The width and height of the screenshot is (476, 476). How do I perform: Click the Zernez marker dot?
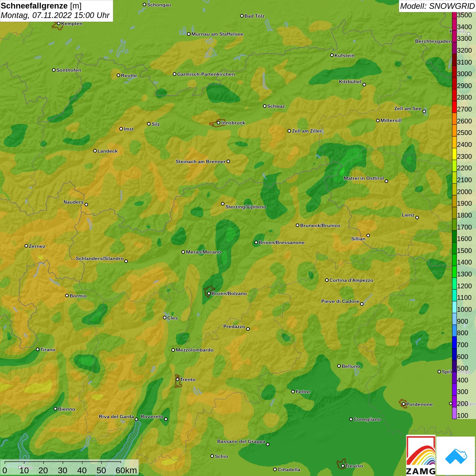[26, 246]
